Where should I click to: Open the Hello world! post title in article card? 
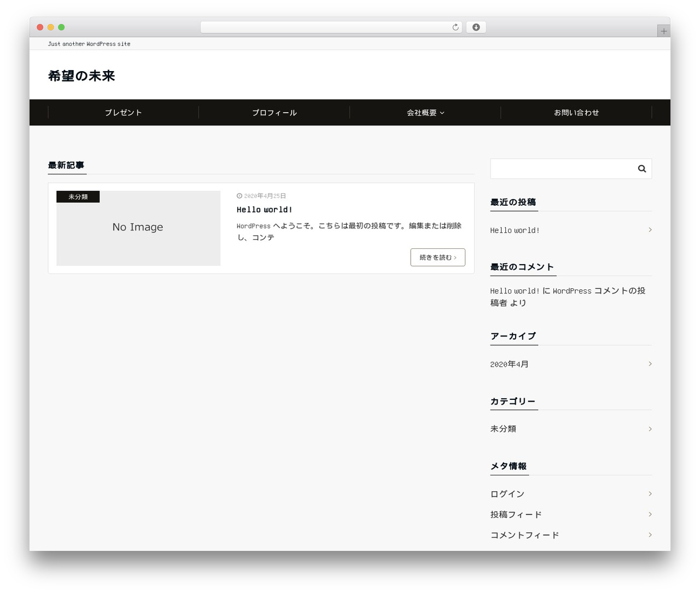coord(265,210)
